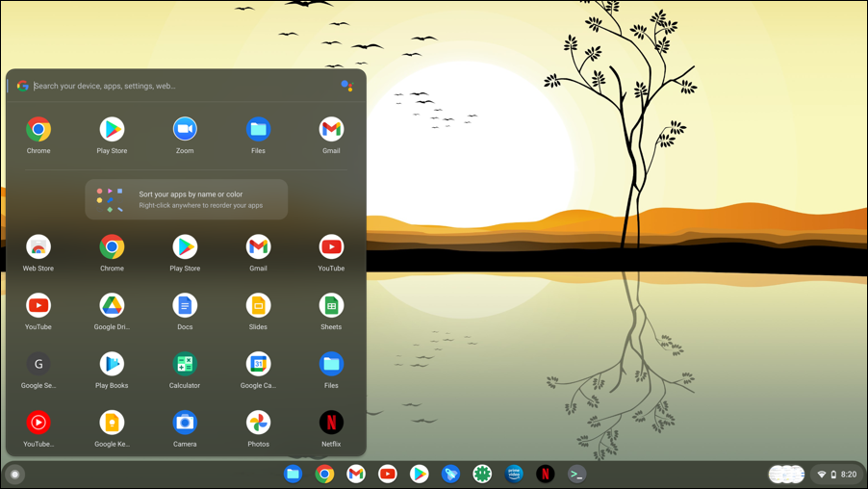Launch the Camera app

coord(185,423)
